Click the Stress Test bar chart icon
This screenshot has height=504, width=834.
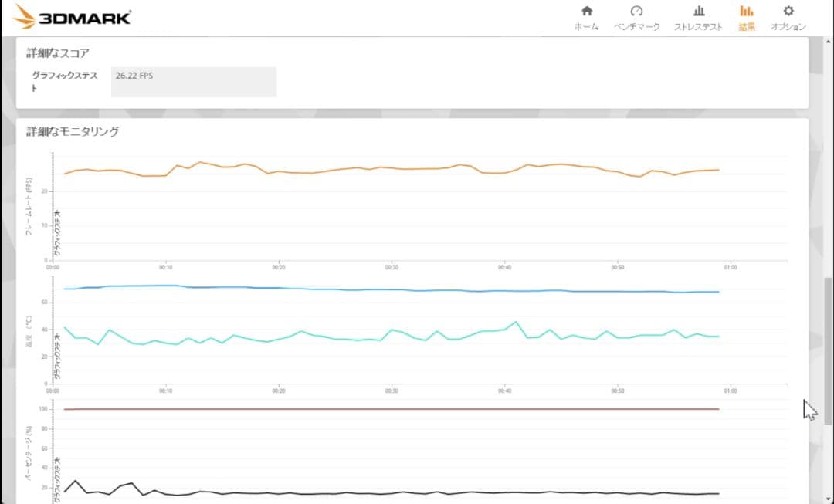[698, 11]
